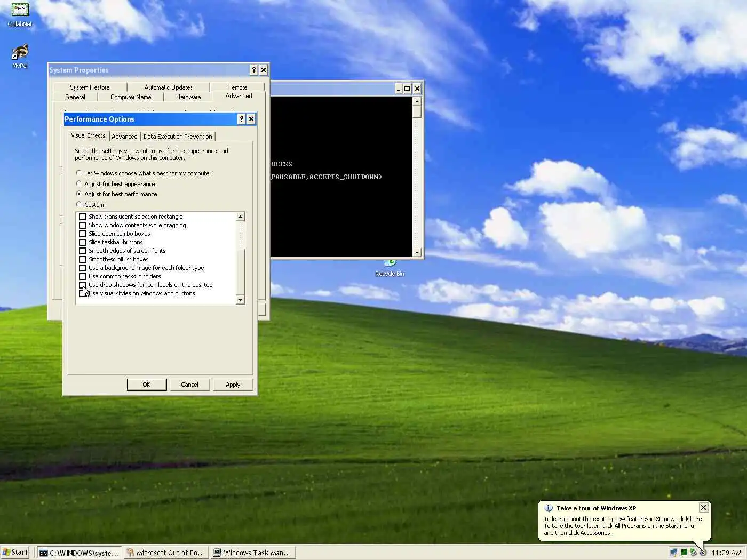This screenshot has height=560, width=747.
Task: Minimize the command prompt window
Action: tap(398, 89)
